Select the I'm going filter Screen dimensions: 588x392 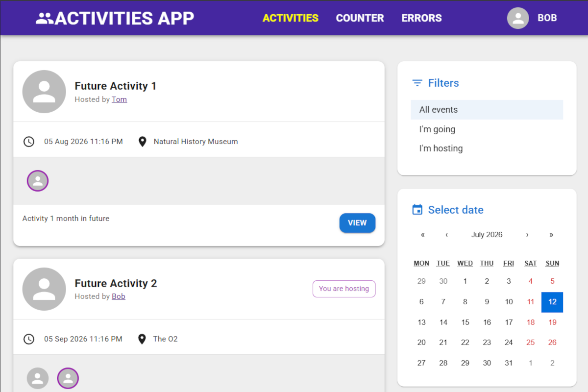(x=487, y=129)
